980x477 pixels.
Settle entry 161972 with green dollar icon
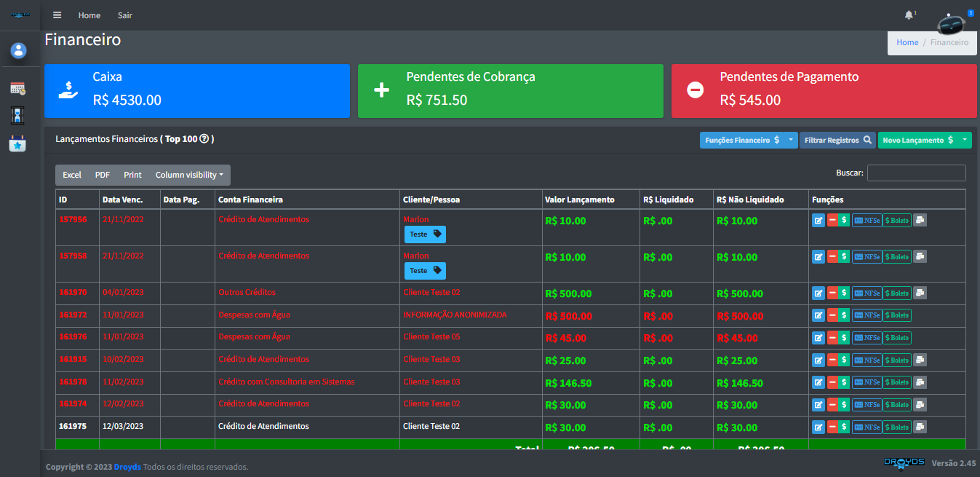844,315
